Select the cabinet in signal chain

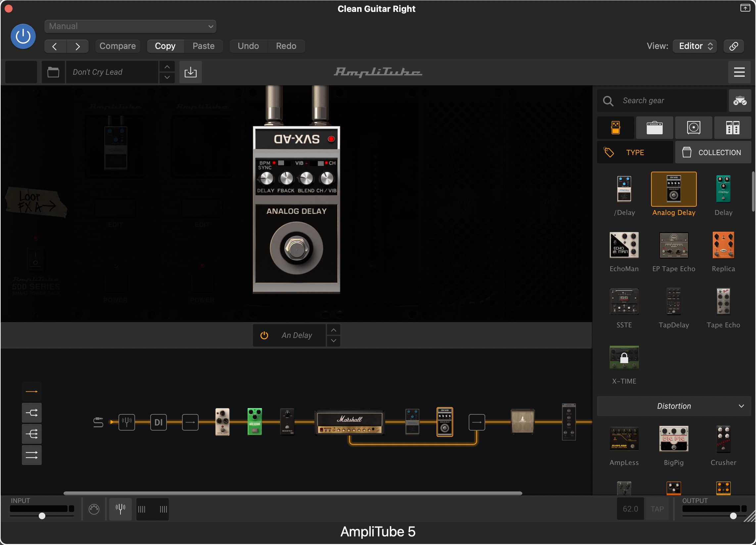pyautogui.click(x=522, y=421)
